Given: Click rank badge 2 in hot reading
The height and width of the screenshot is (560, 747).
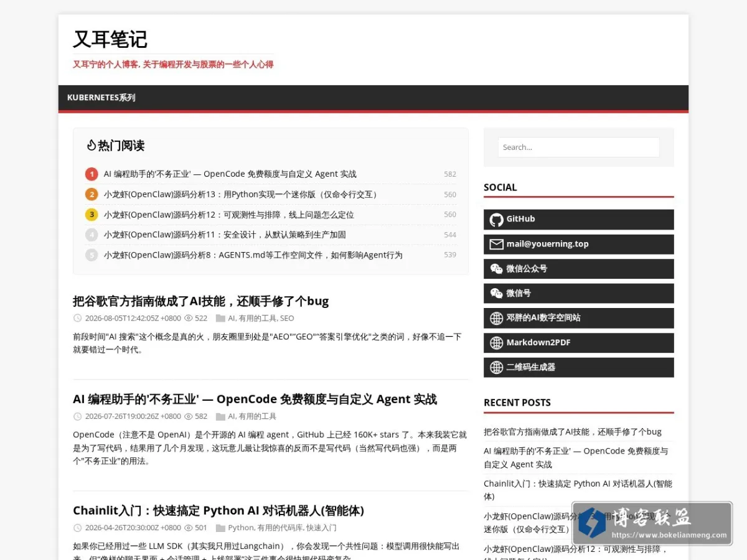Looking at the screenshot, I should pos(92,194).
